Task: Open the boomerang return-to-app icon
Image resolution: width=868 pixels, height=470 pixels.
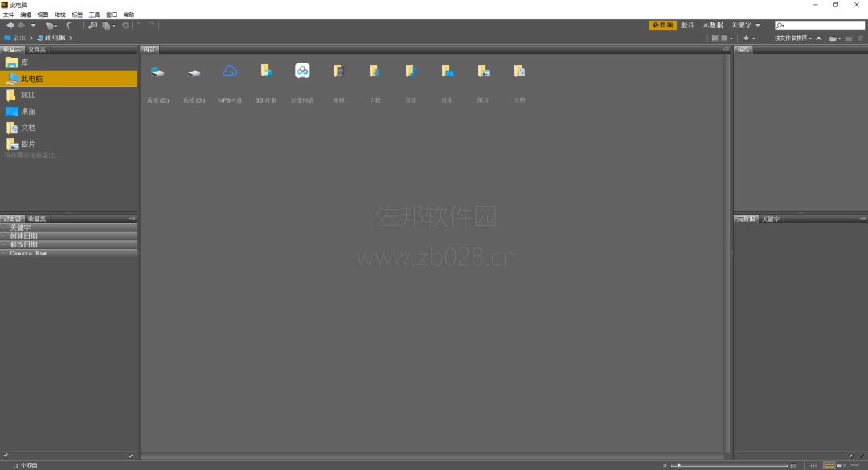Action: [x=68, y=26]
